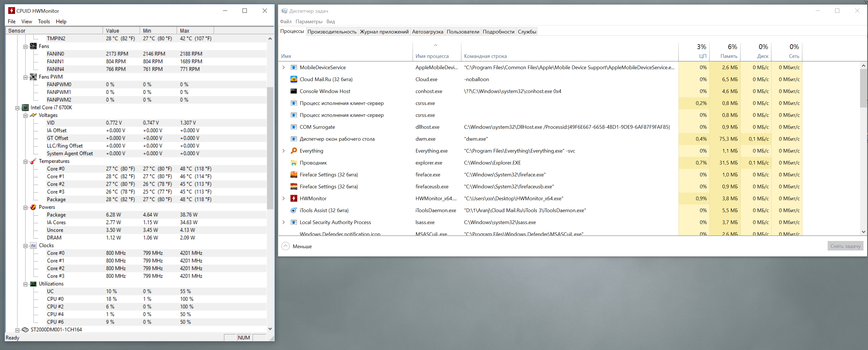Click the HWMonitor vertical scrollbar thumb
Viewport: 868px width, 350px height.
coord(270,148)
